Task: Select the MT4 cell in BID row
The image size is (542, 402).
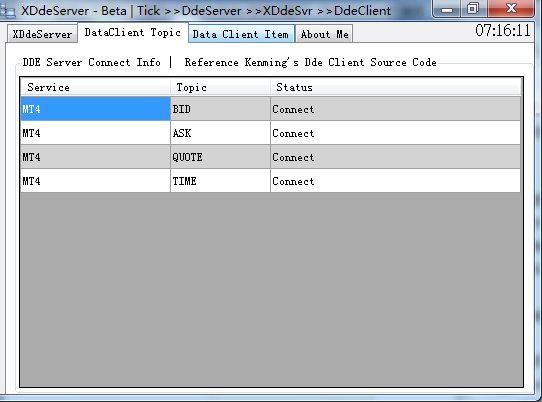Action: tap(95, 109)
